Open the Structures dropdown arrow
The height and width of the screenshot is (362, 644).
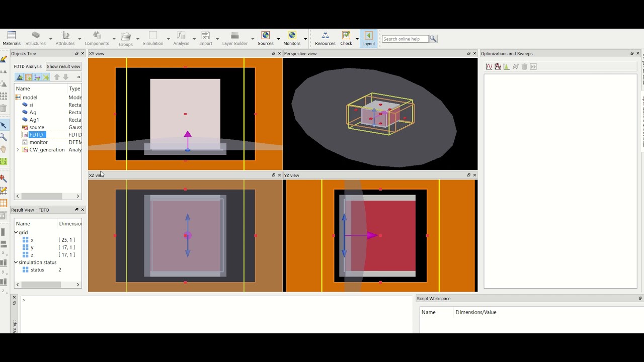(50, 39)
